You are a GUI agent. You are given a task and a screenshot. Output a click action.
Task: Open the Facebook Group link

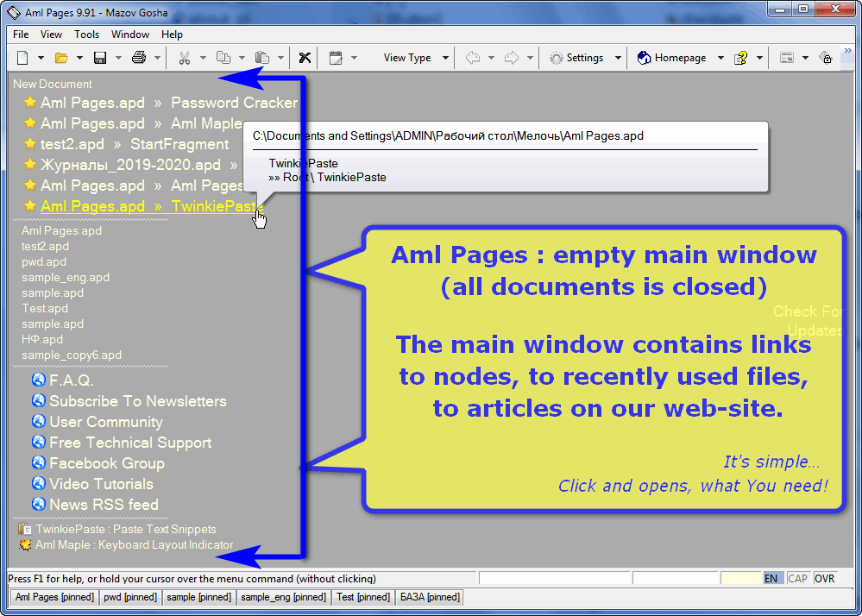(107, 463)
